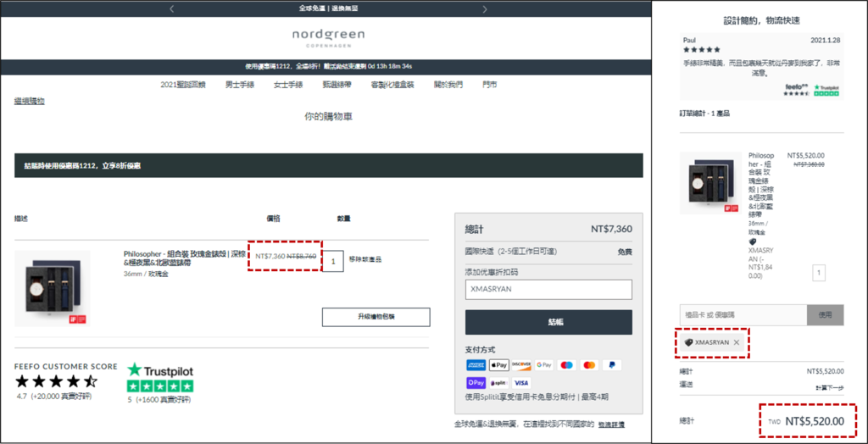Viewport: 868px width, 444px height.
Task: Click the 結帳 checkout button
Action: (x=548, y=322)
